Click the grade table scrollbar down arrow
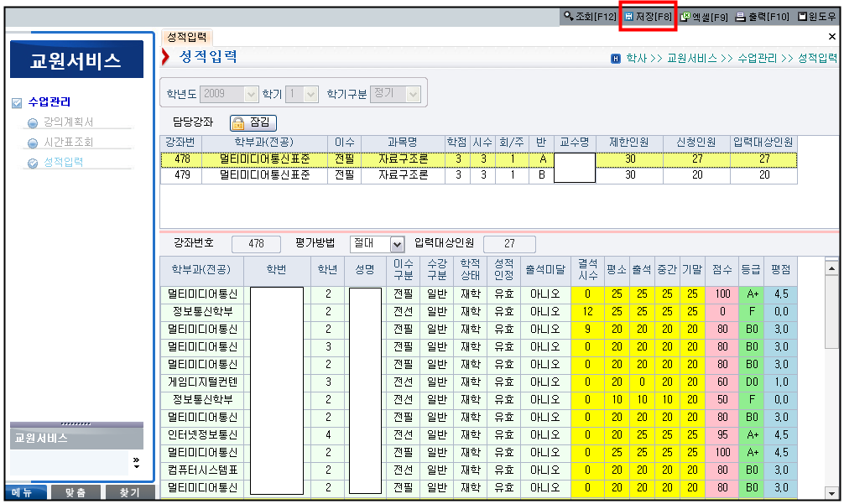Image resolution: width=844 pixels, height=504 pixels. (x=831, y=493)
